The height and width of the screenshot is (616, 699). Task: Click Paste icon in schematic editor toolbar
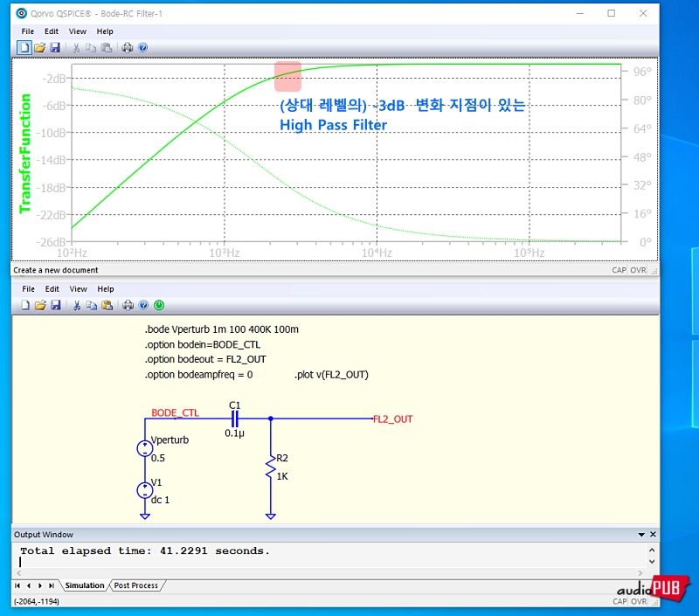(107, 305)
